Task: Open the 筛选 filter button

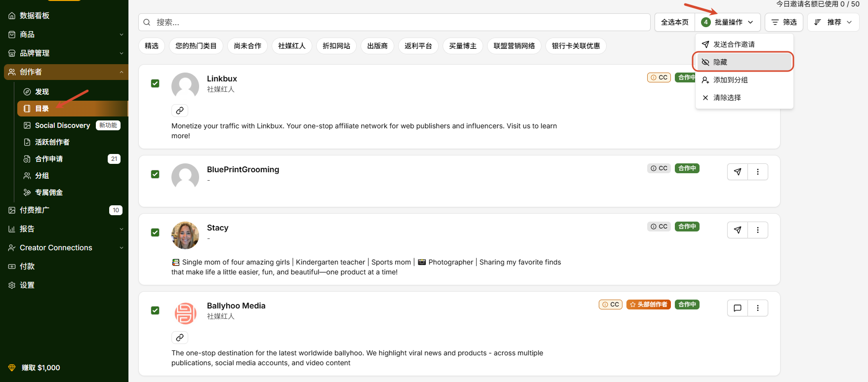Action: tap(784, 22)
